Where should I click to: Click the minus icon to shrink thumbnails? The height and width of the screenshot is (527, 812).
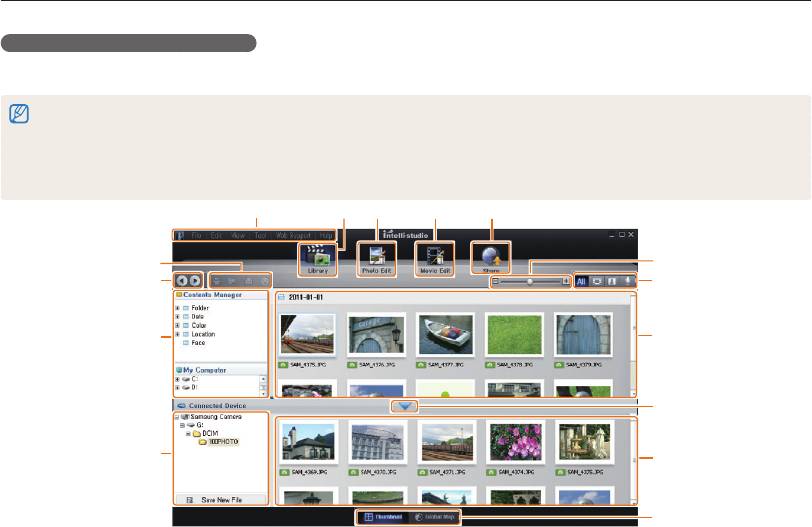(495, 282)
